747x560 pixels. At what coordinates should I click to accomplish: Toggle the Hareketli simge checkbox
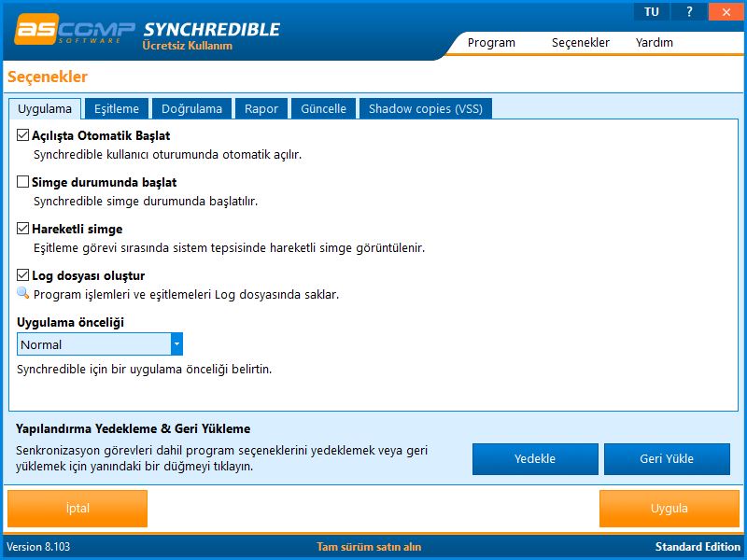[22, 229]
